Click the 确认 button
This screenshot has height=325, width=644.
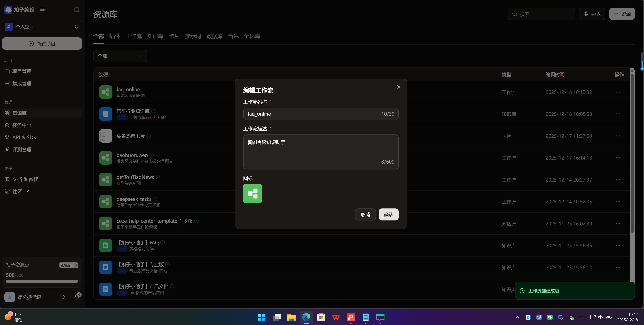[388, 215]
